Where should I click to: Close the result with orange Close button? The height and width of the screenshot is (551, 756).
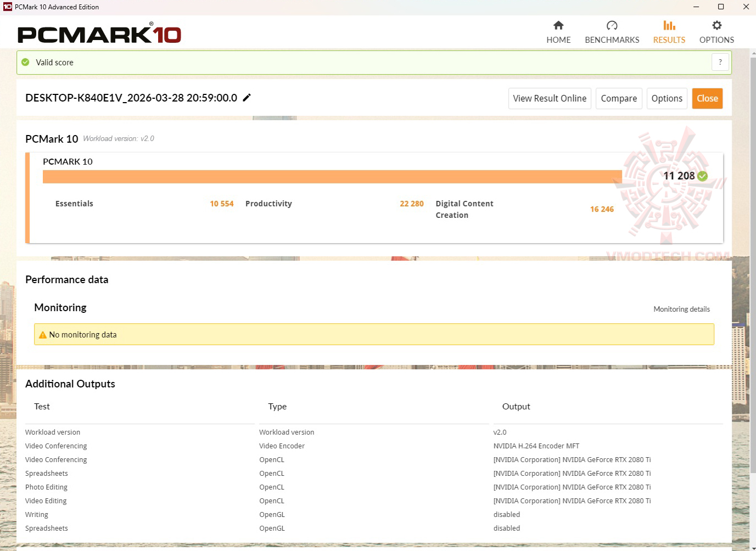pos(707,99)
